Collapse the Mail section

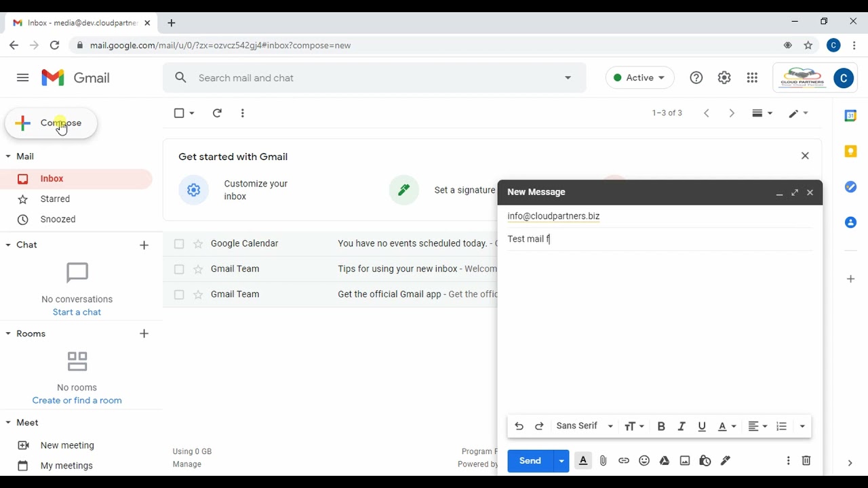[x=8, y=157]
